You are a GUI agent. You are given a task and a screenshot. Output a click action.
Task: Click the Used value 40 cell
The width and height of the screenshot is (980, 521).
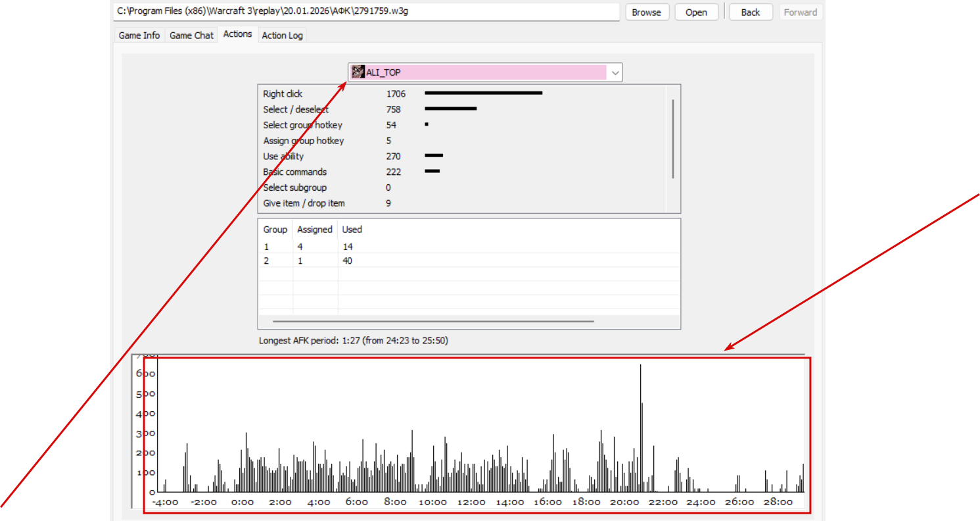click(x=348, y=261)
